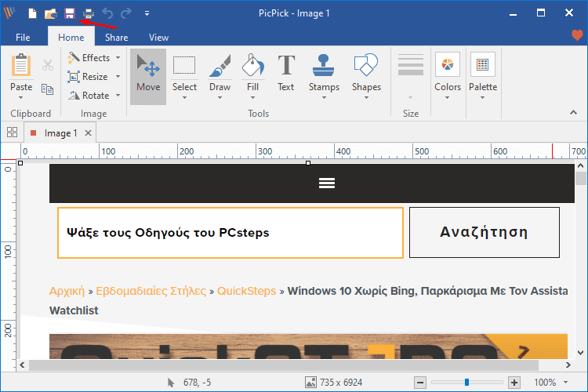Screen dimensions: 588x392
Task: Click the heart icon in the ribbon corner
Action: pos(577,35)
